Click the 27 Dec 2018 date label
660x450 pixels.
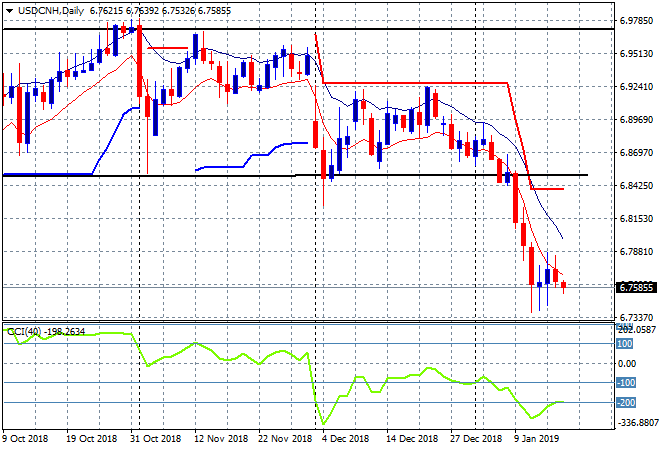click(x=476, y=439)
